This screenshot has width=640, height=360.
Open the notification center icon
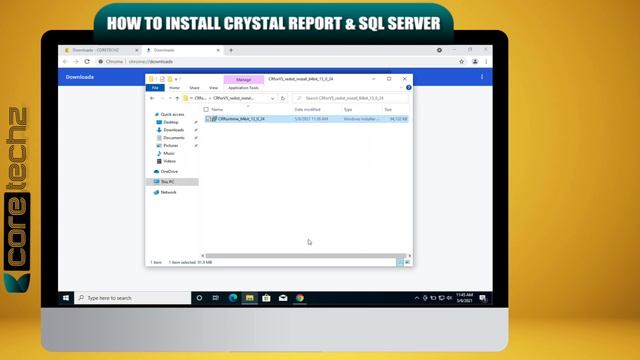pos(483,298)
